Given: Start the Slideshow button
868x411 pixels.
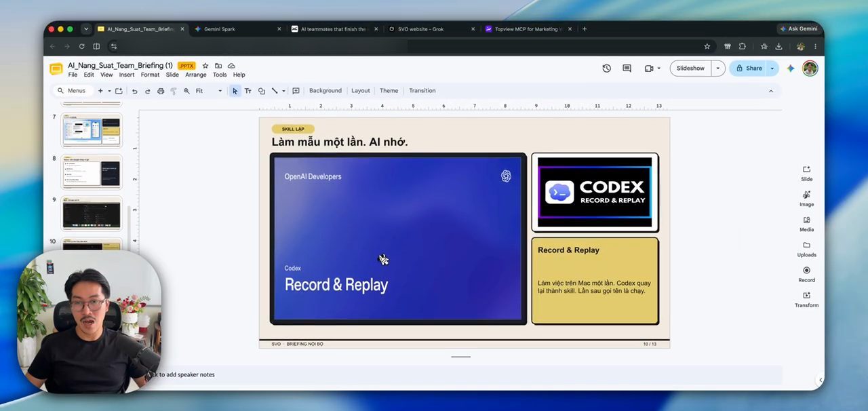Looking at the screenshot, I should [x=690, y=68].
